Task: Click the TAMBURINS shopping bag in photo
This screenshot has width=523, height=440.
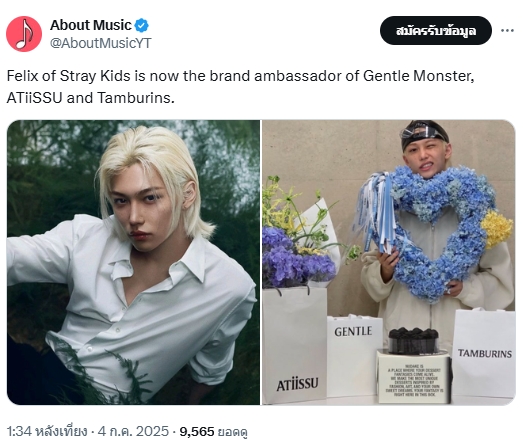Action: (x=484, y=353)
